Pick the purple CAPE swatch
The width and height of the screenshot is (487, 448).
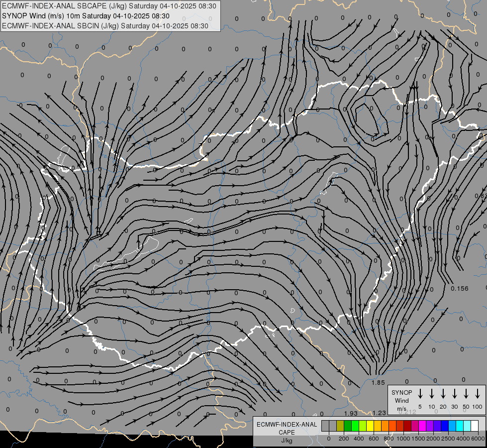click(429, 426)
